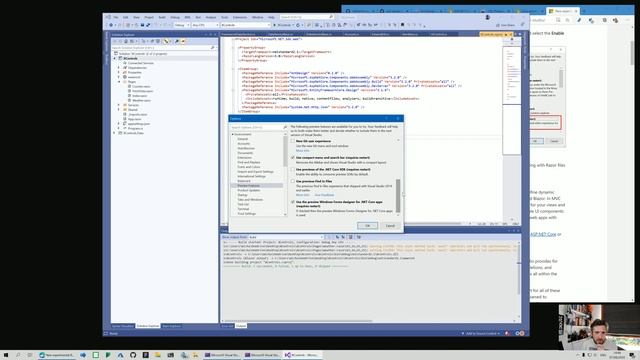Click the search magnifier in Options dialog
Viewport: 640px width, 360px height.
click(285, 128)
